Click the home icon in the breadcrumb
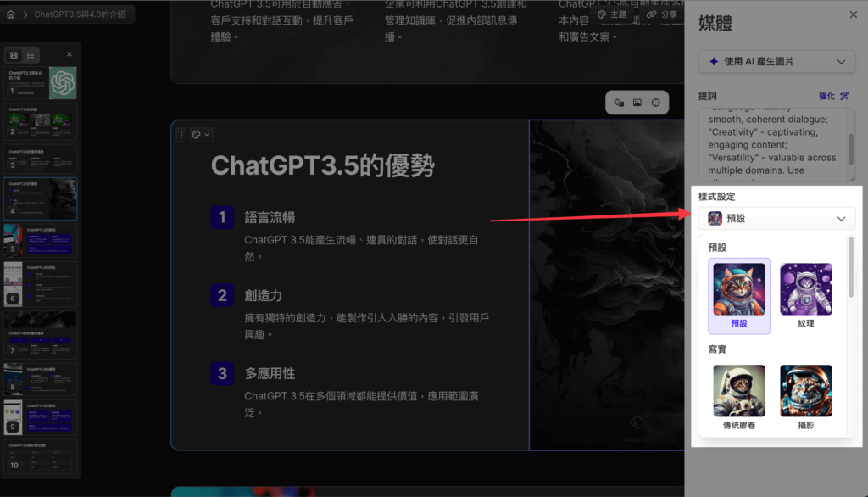Screen dimensions: 868x497 11,14
